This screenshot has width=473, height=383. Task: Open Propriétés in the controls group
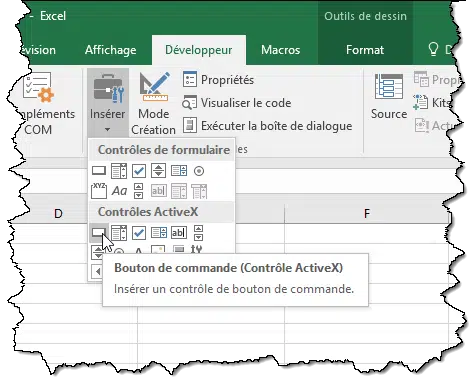tap(218, 80)
